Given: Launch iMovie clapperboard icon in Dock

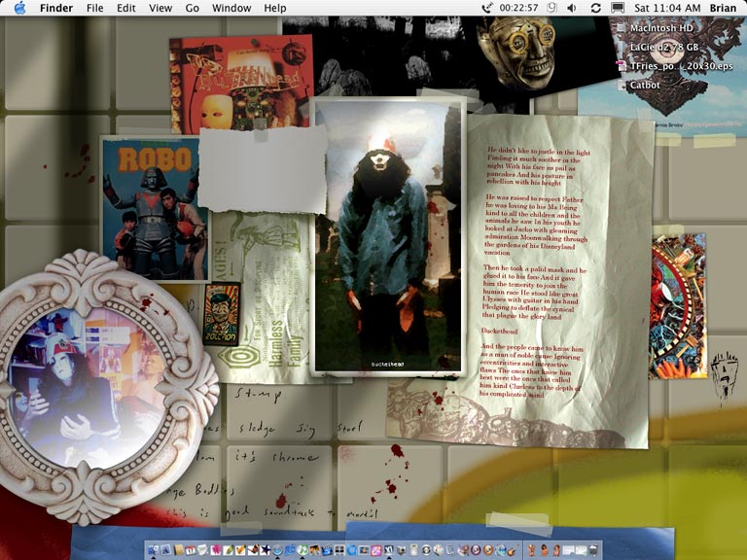Looking at the screenshot, I should [x=327, y=550].
